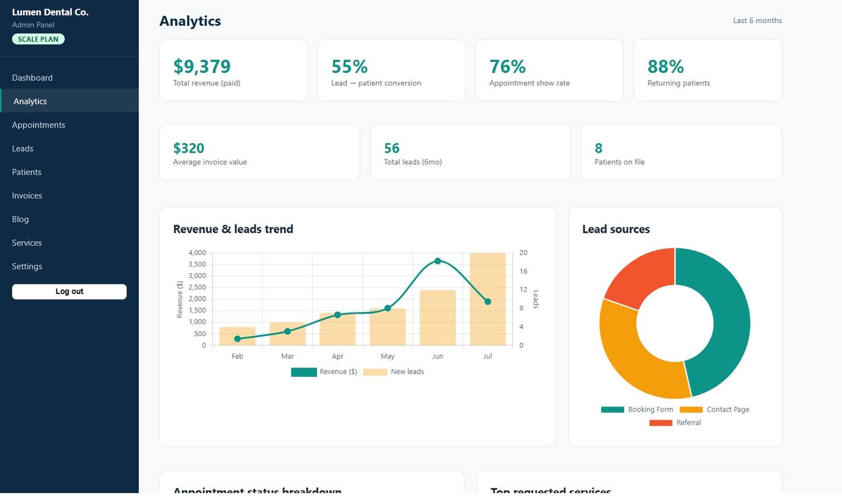This screenshot has height=504, width=842.
Task: Click the $320 average invoice value
Action: (x=189, y=148)
